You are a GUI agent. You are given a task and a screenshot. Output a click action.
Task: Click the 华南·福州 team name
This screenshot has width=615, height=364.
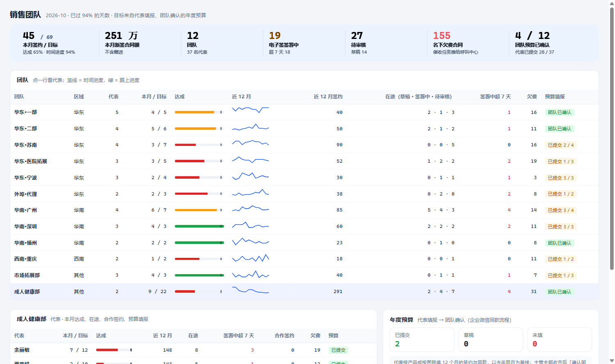[x=25, y=243]
